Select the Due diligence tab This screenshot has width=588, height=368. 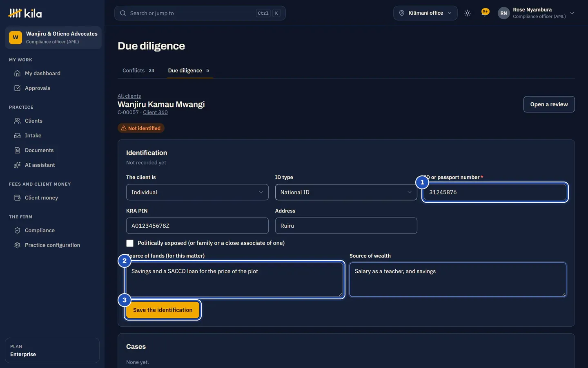pyautogui.click(x=189, y=70)
